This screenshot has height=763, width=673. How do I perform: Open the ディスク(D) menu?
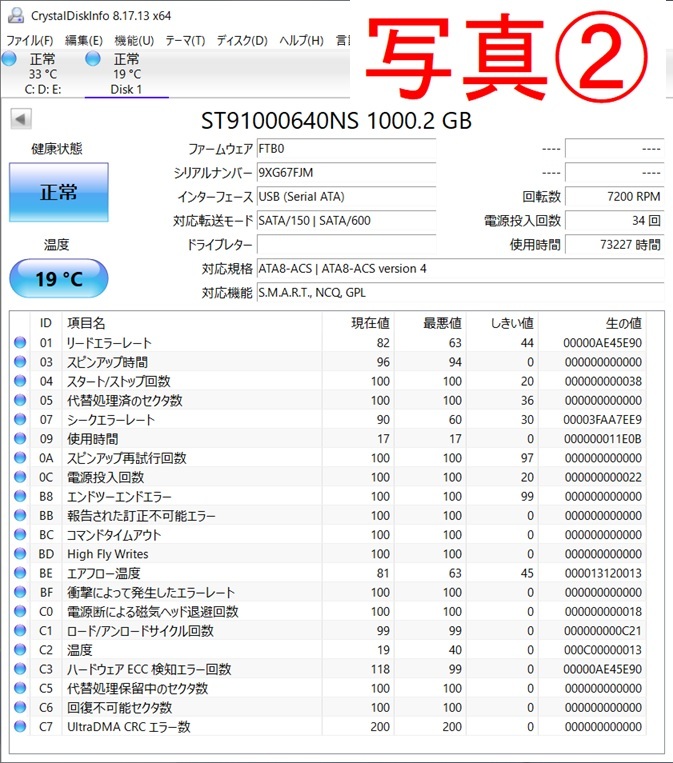click(x=242, y=40)
